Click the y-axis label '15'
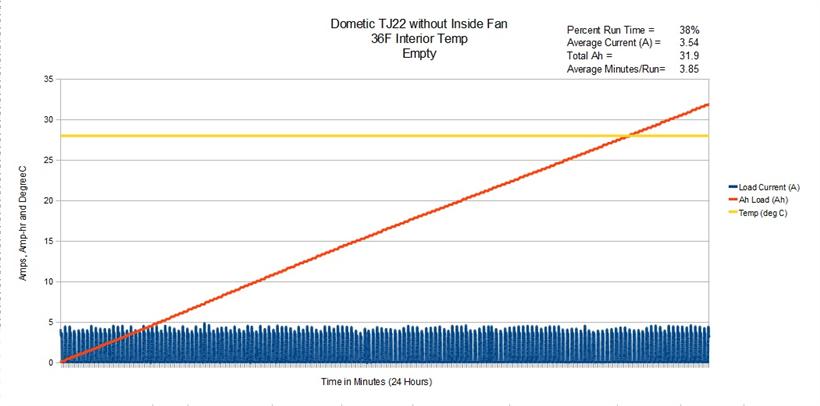The width and height of the screenshot is (820, 406). coord(49,241)
